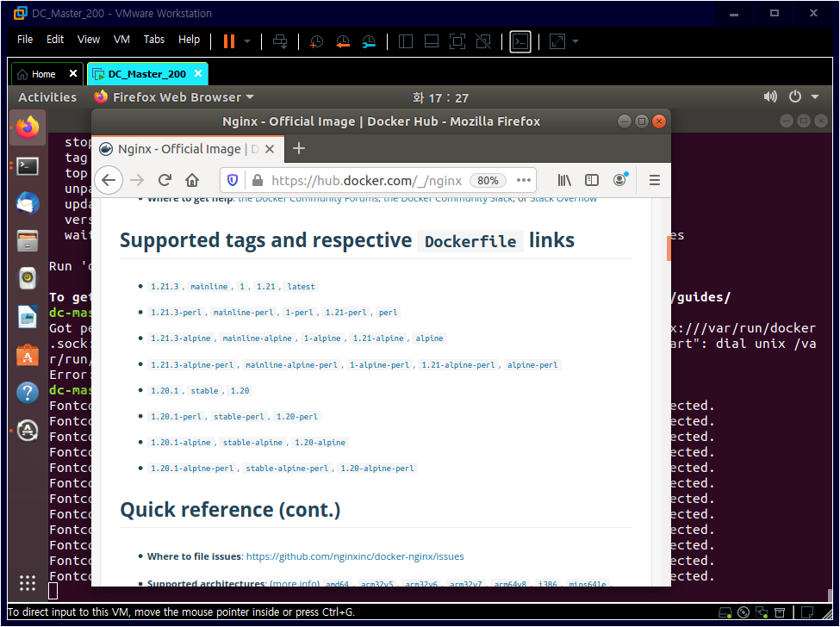Click the power icon in Ubuntu top bar
Viewport: 840px width, 627px height.
click(x=795, y=97)
